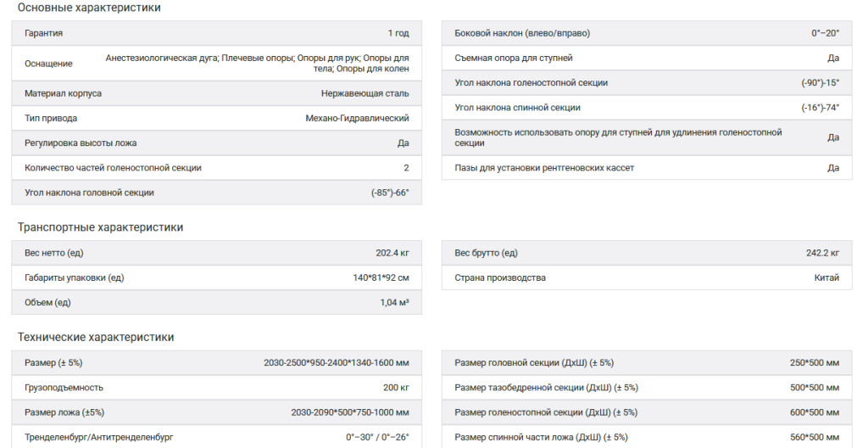This screenshot has height=448, width=868.
Task: Select the Материал корпуса row
Action: 216,93
